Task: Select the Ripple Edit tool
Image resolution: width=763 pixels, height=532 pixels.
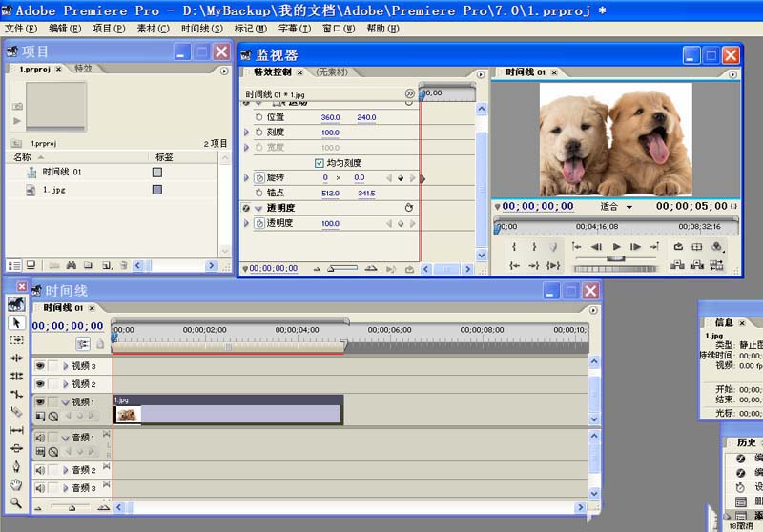Action: (16, 358)
